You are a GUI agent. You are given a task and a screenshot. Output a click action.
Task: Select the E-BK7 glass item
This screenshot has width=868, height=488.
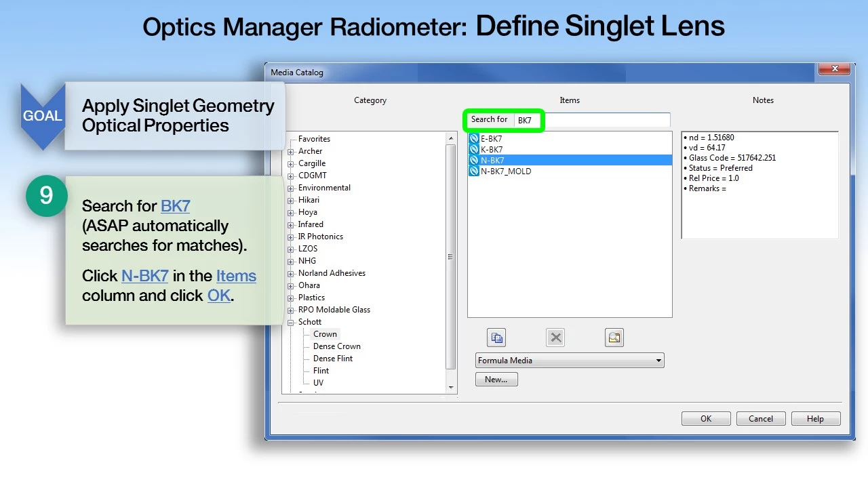pyautogui.click(x=491, y=139)
